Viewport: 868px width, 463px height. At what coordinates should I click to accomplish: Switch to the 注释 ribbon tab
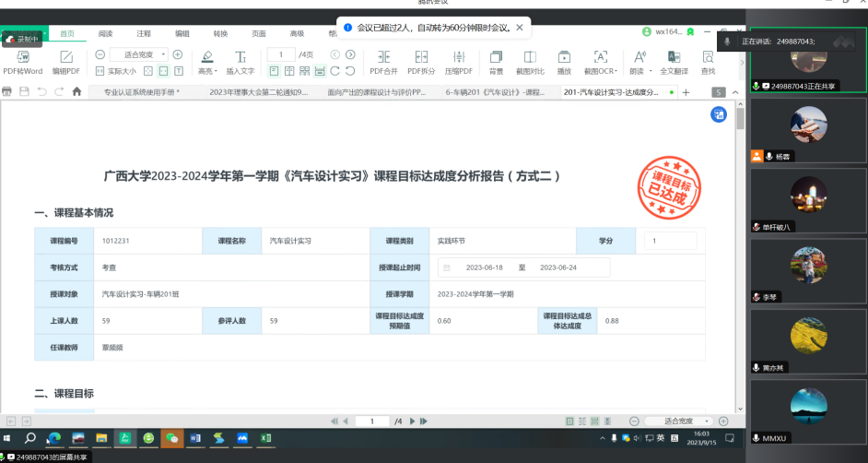144,33
